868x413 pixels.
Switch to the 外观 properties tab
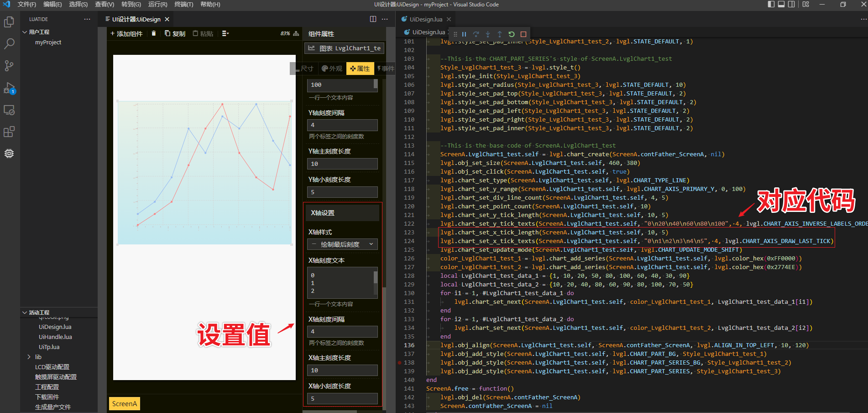tap(332, 69)
